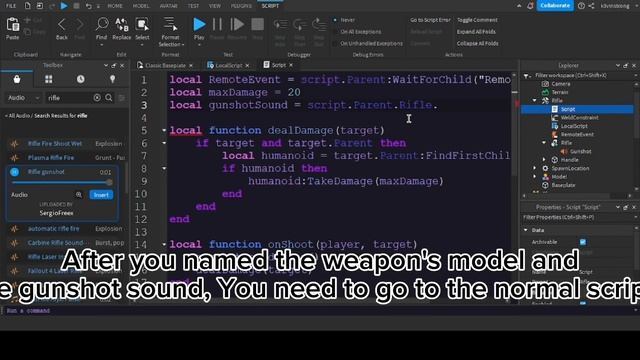Screen dimensions: 640x360
Task: Click the Rifle gunshot preview pause button
Action: coord(15,172)
